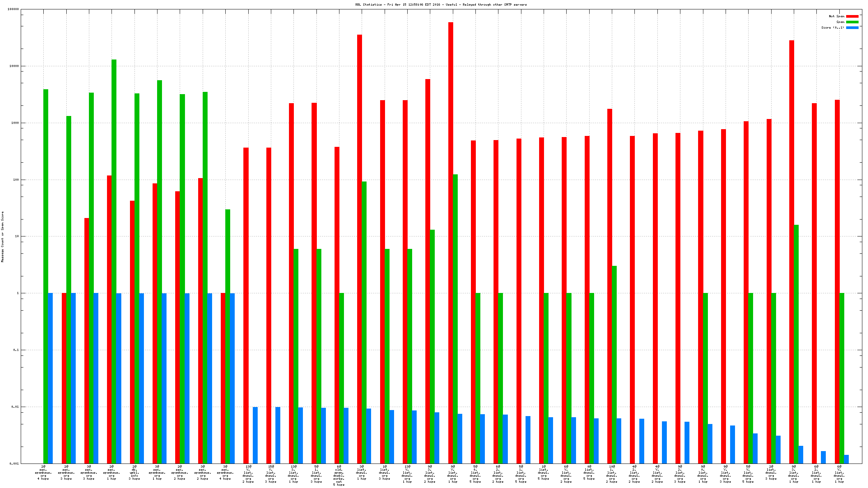Click the 0@ list.dnswl.org 5 hops label
Screen dimensions: 868x488
coord(589,473)
